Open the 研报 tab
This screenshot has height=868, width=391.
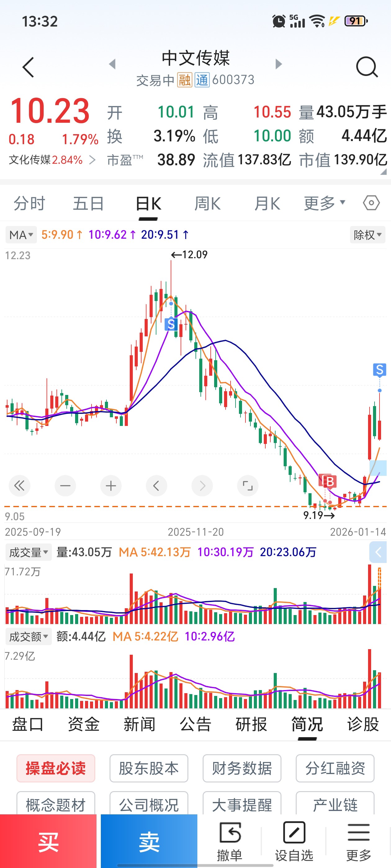click(x=251, y=724)
